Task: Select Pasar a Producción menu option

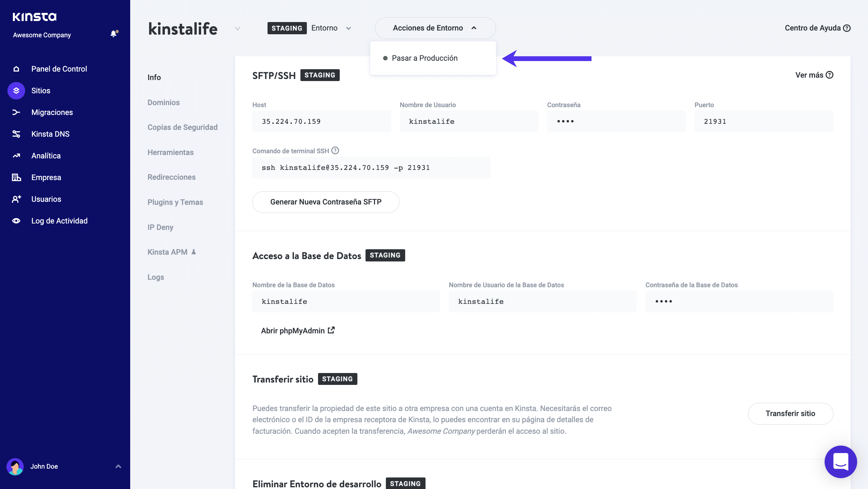Action: coord(425,58)
